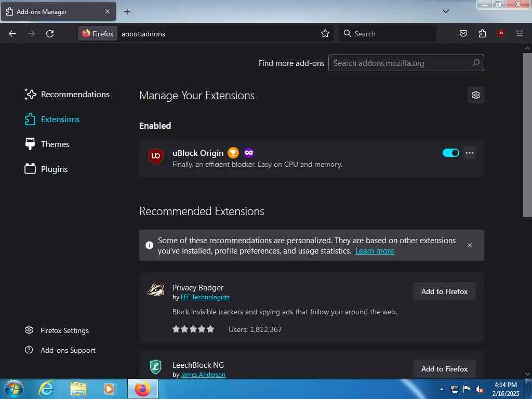Show hidden system tray icons

(x=442, y=389)
